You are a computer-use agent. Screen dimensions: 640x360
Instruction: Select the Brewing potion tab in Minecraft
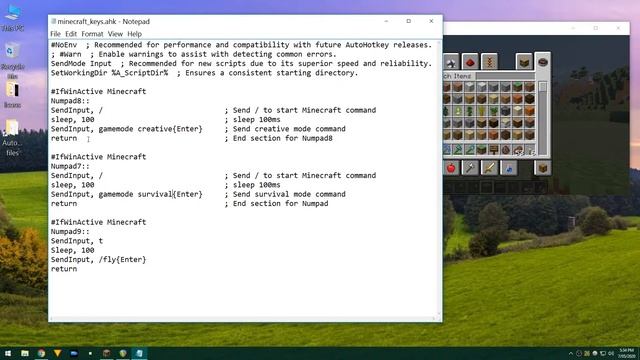coord(509,168)
